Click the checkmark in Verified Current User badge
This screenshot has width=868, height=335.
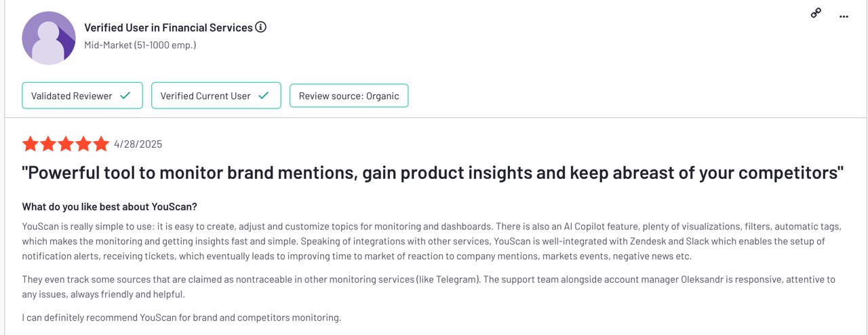264,96
